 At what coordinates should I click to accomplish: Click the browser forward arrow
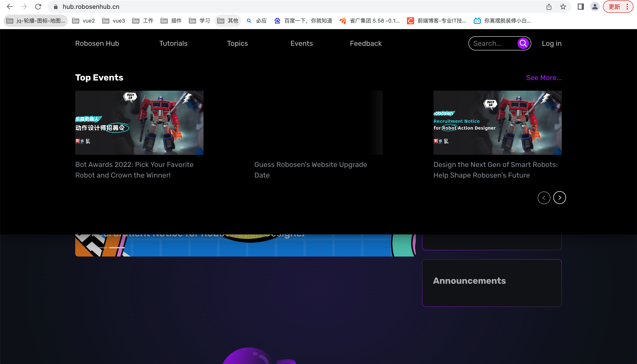(24, 7)
